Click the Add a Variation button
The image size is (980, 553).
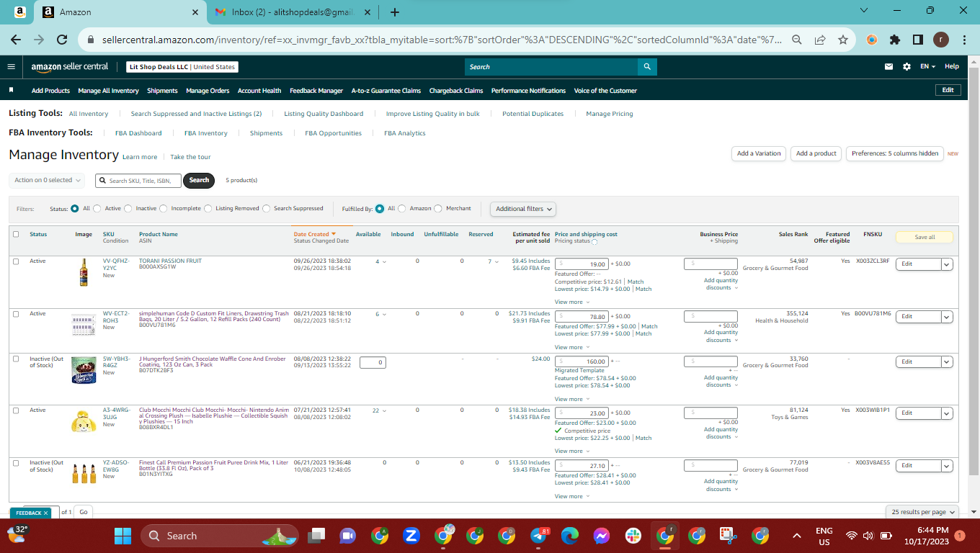pyautogui.click(x=759, y=153)
